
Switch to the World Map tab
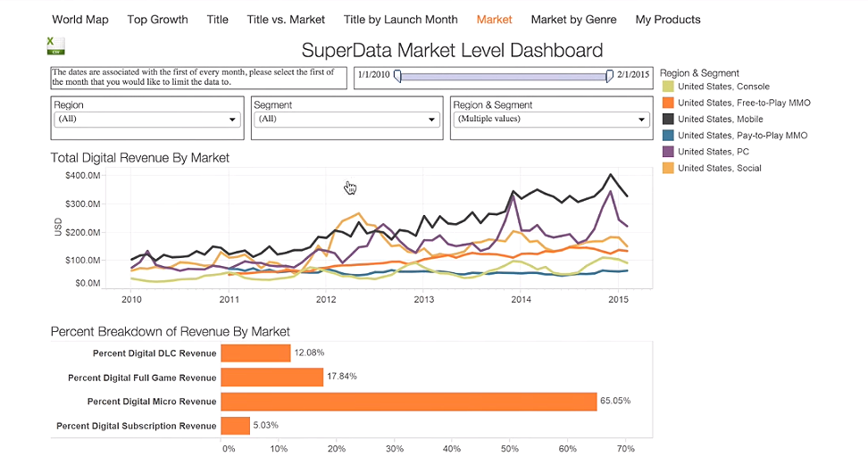pyautogui.click(x=80, y=19)
